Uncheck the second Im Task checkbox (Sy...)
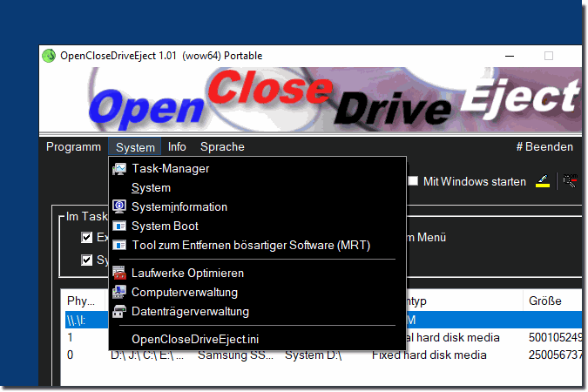The height and width of the screenshot is (392, 588). point(86,260)
